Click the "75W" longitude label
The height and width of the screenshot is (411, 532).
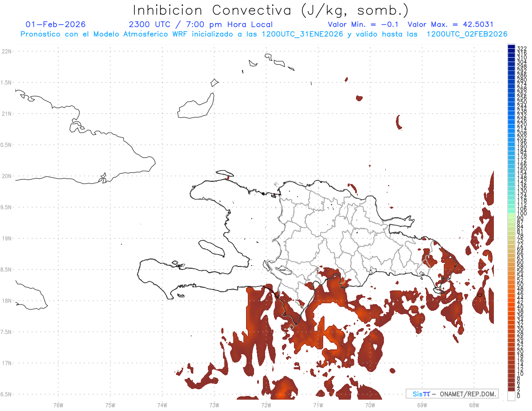click(x=110, y=405)
